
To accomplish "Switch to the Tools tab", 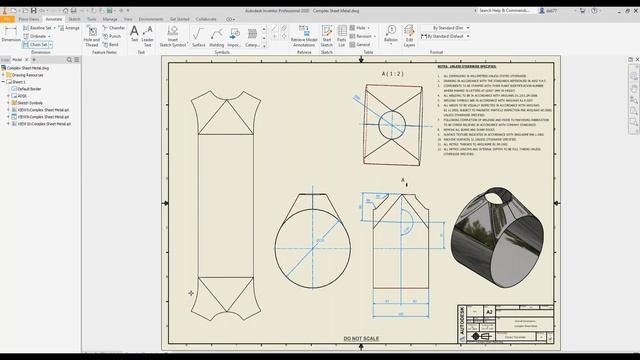I will pos(92,19).
